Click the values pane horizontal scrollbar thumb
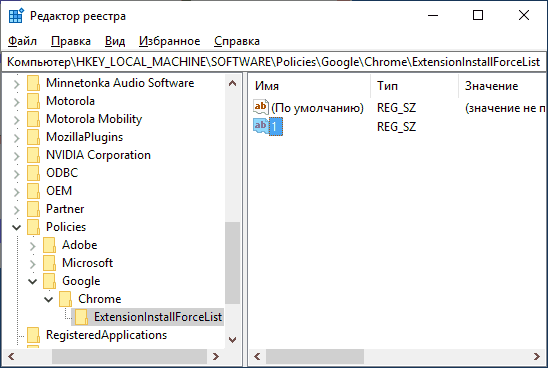Screen dimensions: 548x368 315,356
